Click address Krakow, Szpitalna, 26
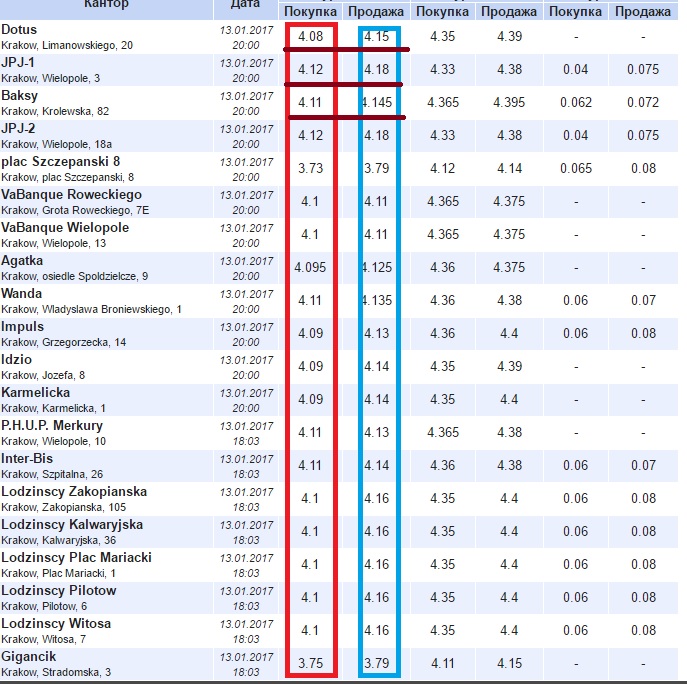This screenshot has height=684, width=687. point(52,475)
